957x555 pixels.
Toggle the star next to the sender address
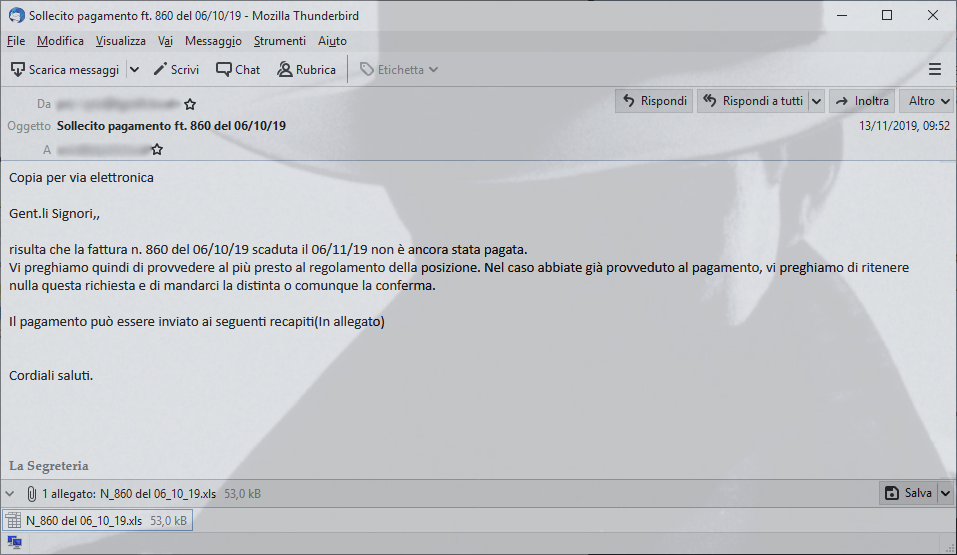pos(190,104)
